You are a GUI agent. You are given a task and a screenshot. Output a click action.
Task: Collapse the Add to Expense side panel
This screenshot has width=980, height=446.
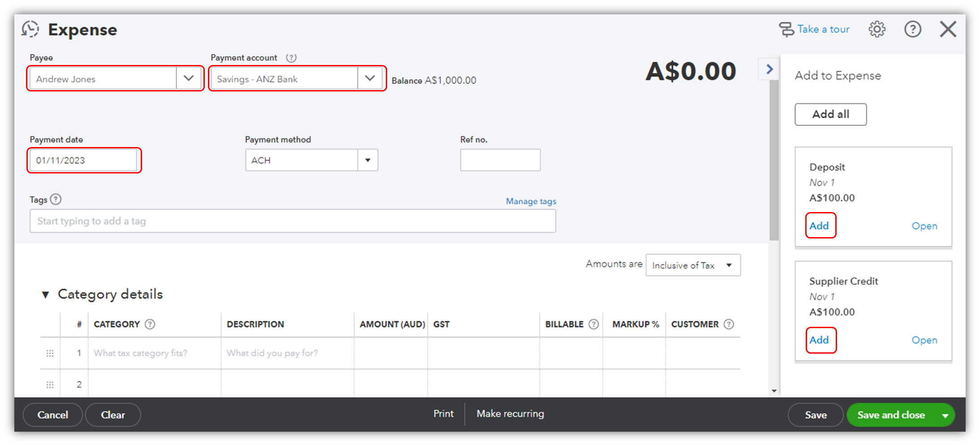[x=769, y=69]
